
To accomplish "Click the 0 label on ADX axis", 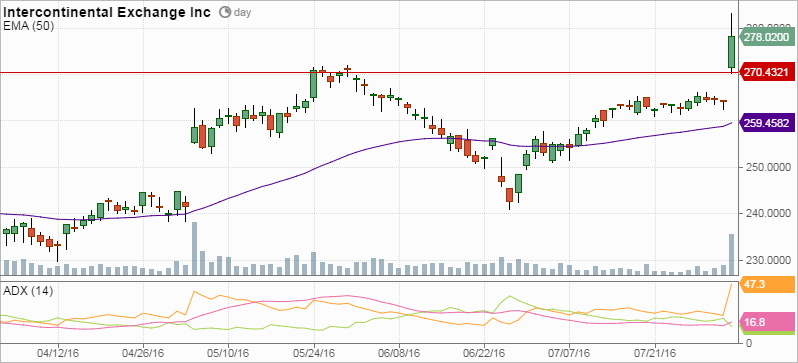I will tap(748, 343).
